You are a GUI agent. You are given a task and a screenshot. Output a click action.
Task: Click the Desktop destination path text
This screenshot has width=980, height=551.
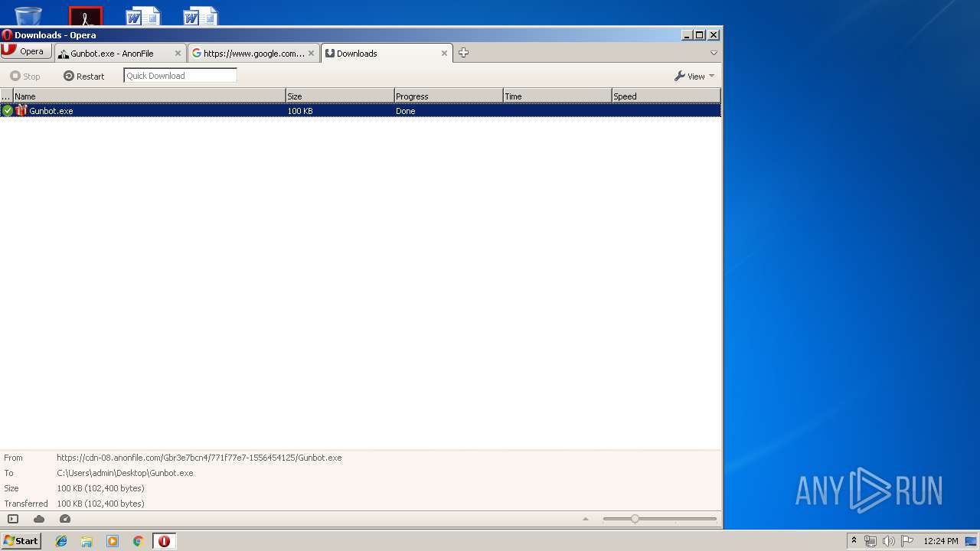click(125, 473)
